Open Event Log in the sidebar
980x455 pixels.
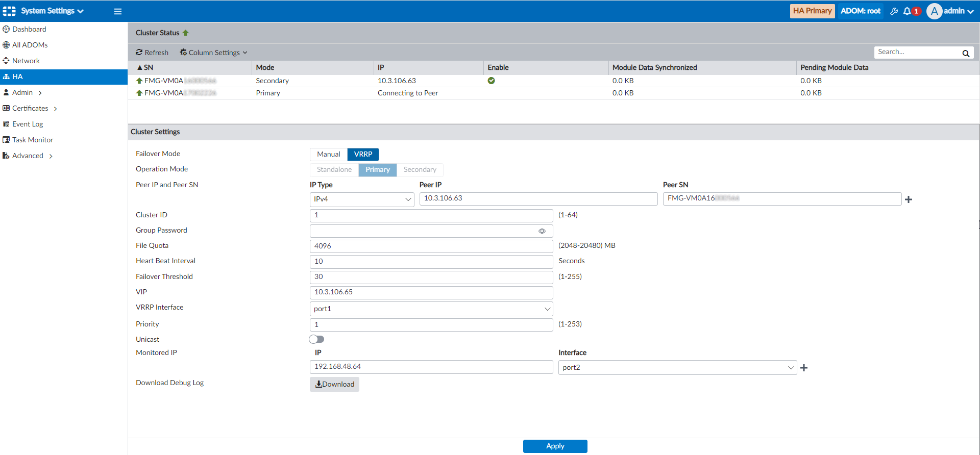[x=28, y=124]
